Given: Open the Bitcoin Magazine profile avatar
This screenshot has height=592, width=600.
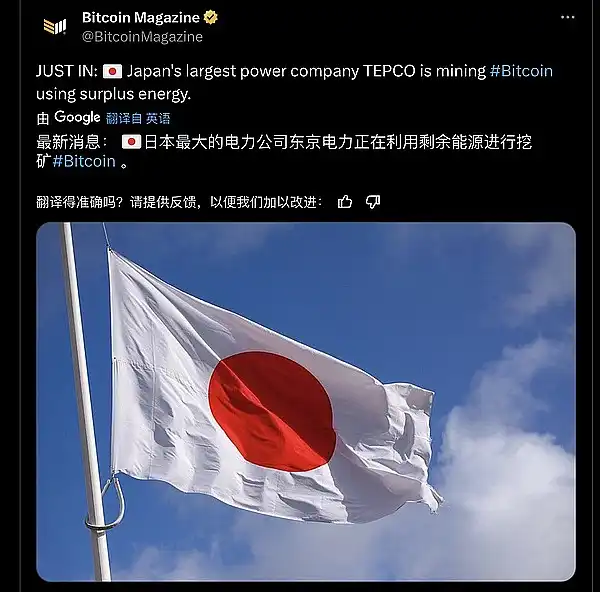Looking at the screenshot, I should pos(55,27).
